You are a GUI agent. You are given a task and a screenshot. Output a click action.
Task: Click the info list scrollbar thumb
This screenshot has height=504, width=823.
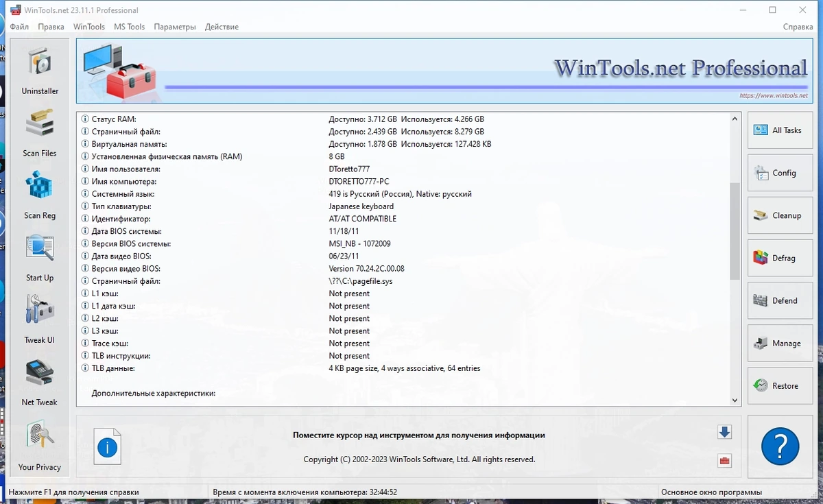coord(735,231)
